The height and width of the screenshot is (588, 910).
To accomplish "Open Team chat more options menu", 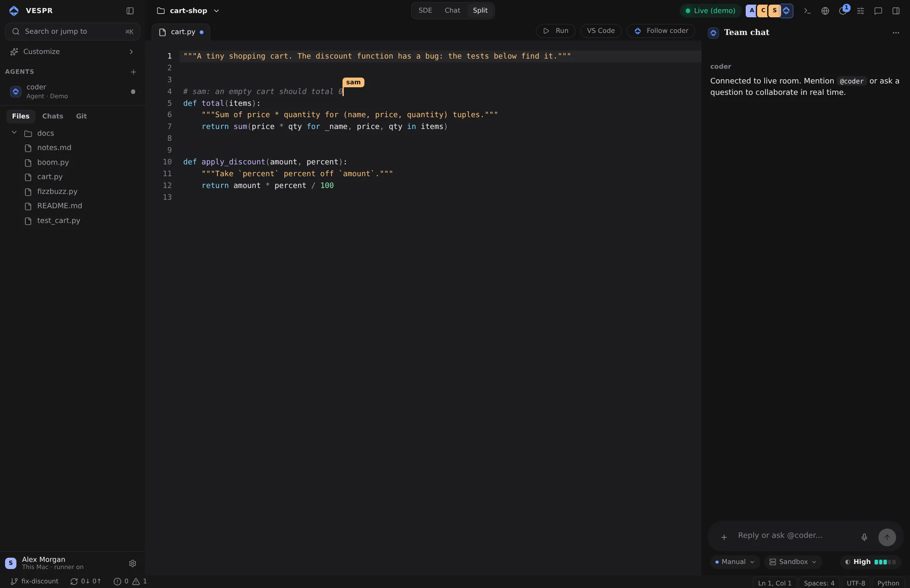I will click(x=896, y=32).
